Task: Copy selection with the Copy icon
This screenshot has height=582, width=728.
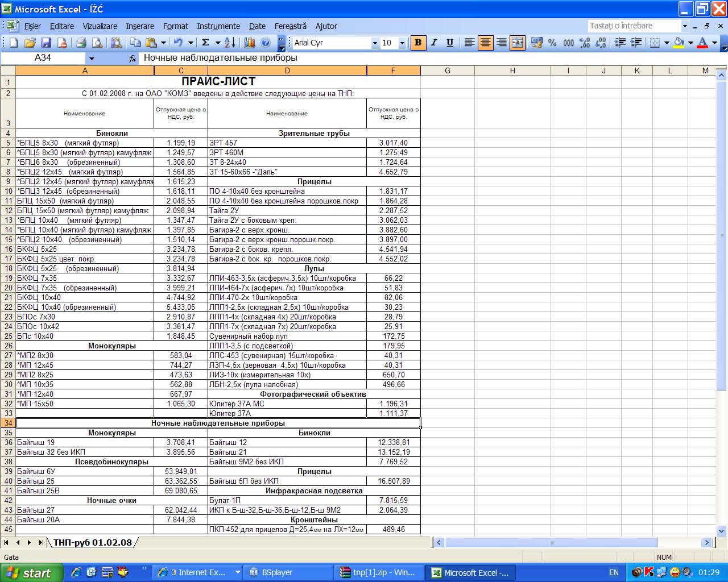Action: tap(135, 43)
